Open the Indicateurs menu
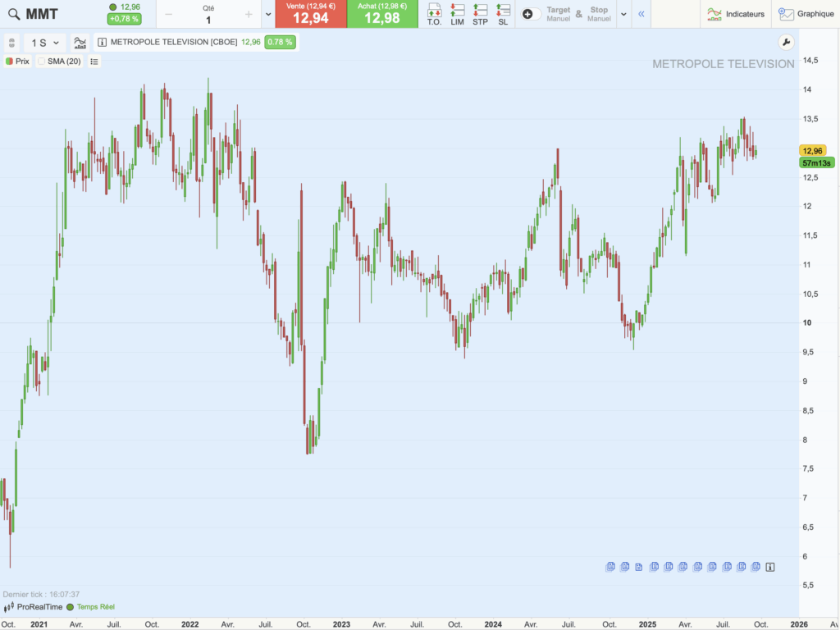Viewport: 840px width, 630px height. click(x=736, y=14)
